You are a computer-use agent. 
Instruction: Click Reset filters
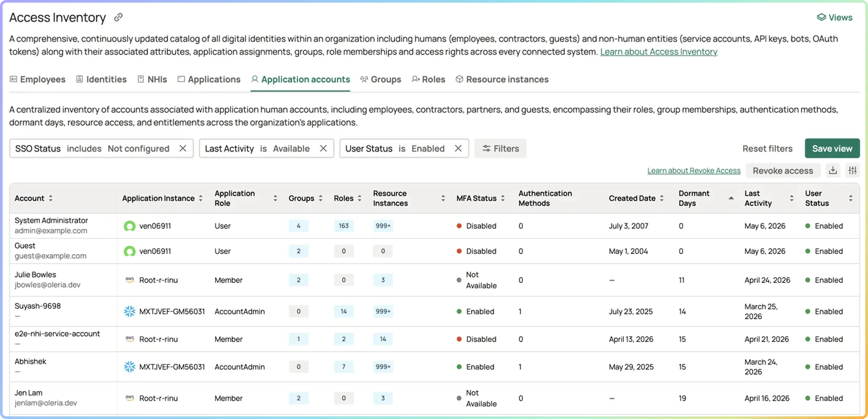tap(767, 149)
